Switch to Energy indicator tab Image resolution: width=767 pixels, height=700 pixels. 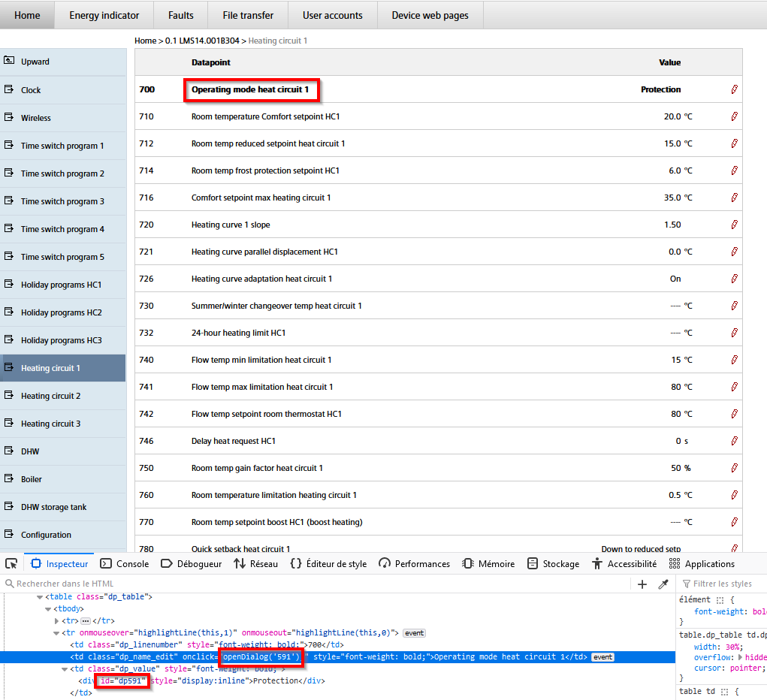(x=104, y=15)
